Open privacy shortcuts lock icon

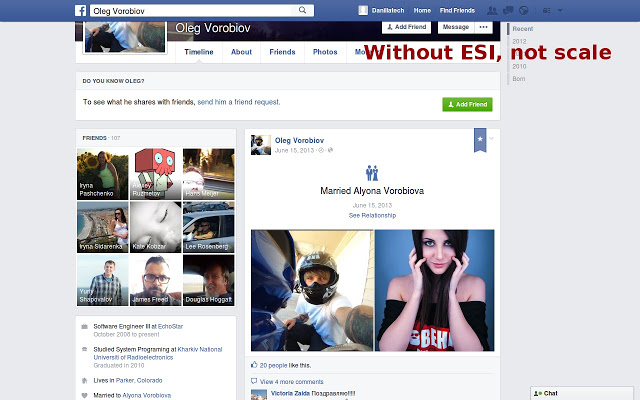pos(547,11)
